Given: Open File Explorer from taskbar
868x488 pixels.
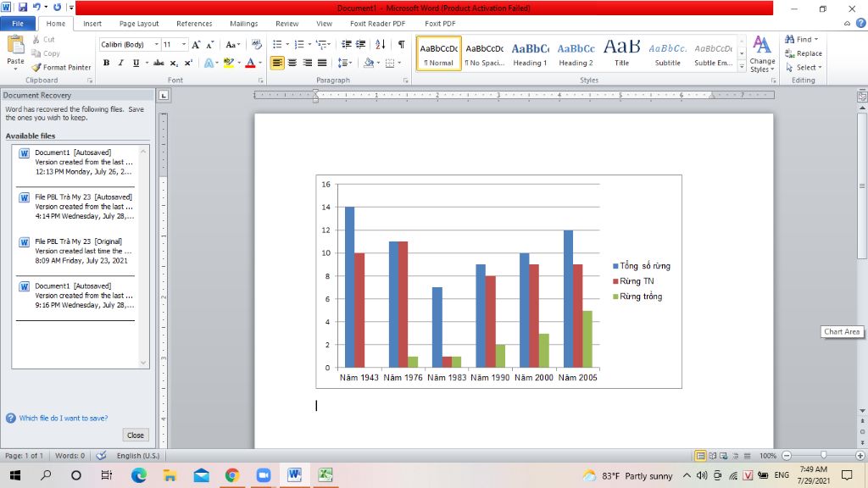Looking at the screenshot, I should click(x=170, y=475).
